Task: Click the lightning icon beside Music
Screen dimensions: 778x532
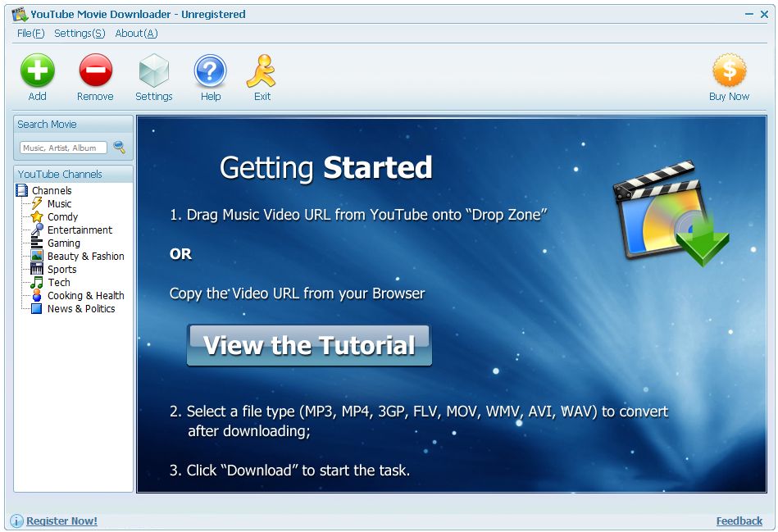Action: (x=37, y=203)
